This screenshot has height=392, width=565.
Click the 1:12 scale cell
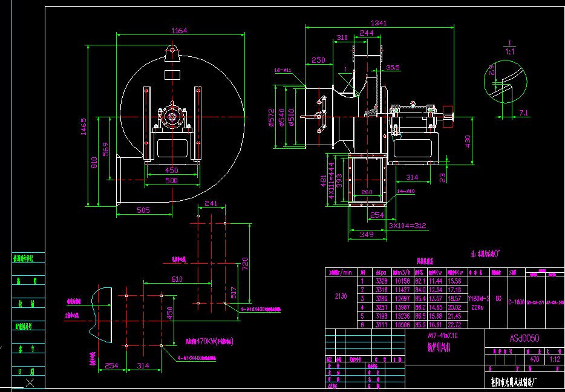[x=555, y=359]
